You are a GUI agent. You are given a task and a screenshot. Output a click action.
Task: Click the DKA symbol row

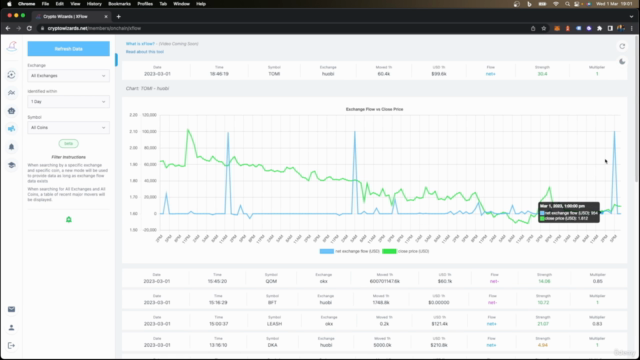374,342
